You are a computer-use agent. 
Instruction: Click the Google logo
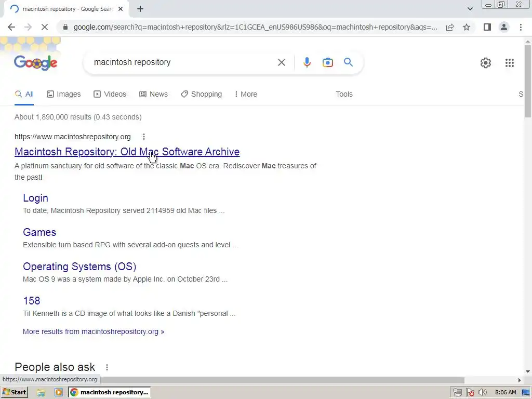tap(36, 63)
